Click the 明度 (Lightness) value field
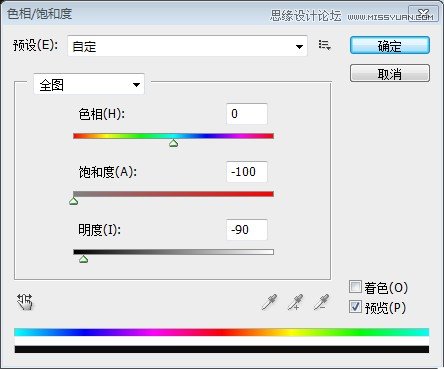Image resolution: width=444 pixels, height=369 pixels. pos(247,230)
